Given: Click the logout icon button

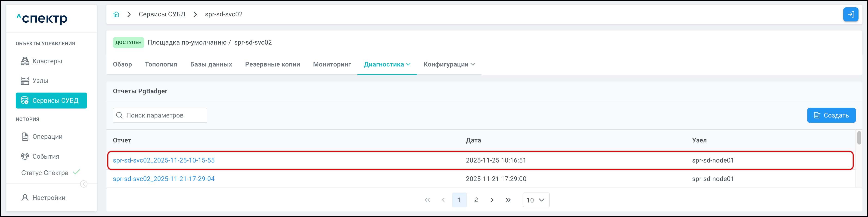Looking at the screenshot, I should click(850, 15).
